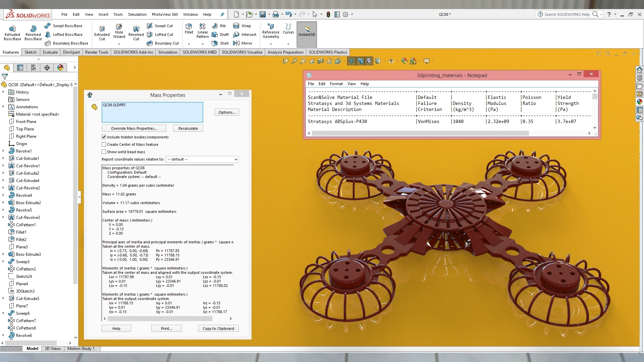Toggle Include hidden bodies/components checkbox
Image resolution: width=644 pixels, height=362 pixels.
(104, 137)
